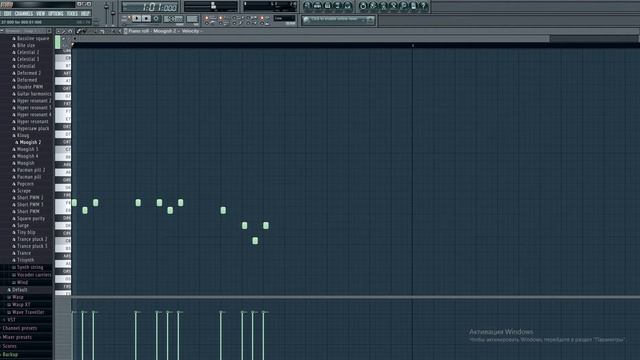The image size is (640, 360).
Task: Click the fifth icon in the window shortcut group
Action: (x=347, y=6)
